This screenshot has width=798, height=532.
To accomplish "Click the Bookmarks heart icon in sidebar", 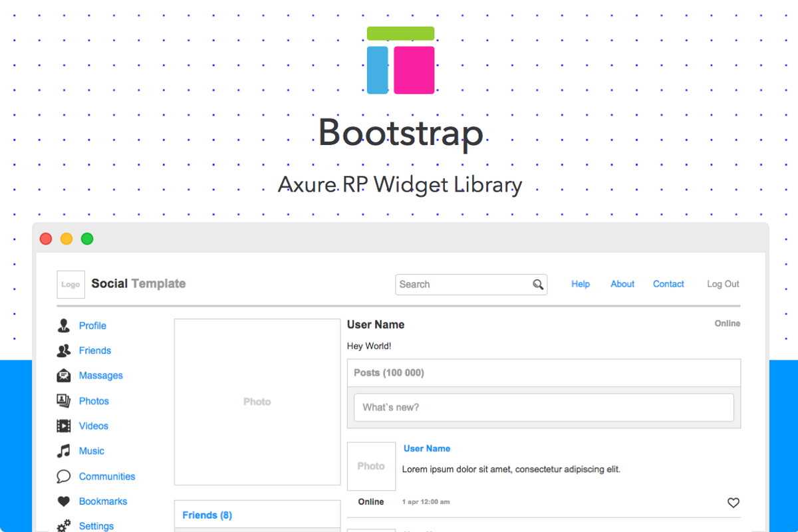I will [x=64, y=501].
